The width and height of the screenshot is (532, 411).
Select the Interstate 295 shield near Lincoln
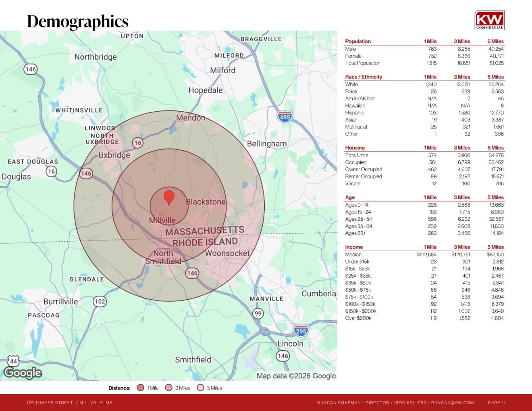pyautogui.click(x=301, y=331)
